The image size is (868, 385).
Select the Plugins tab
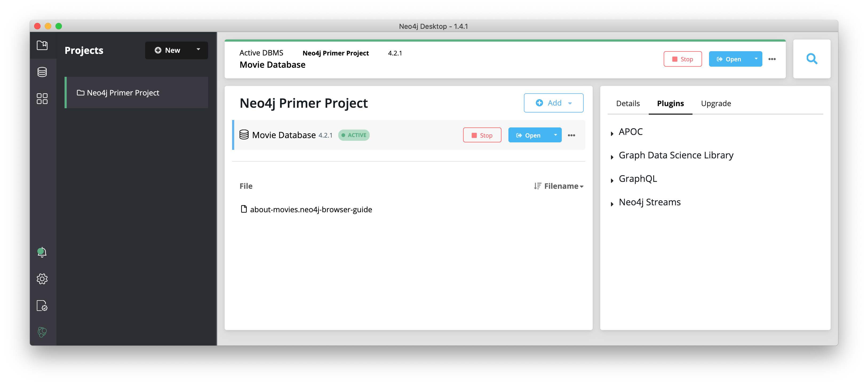click(670, 103)
